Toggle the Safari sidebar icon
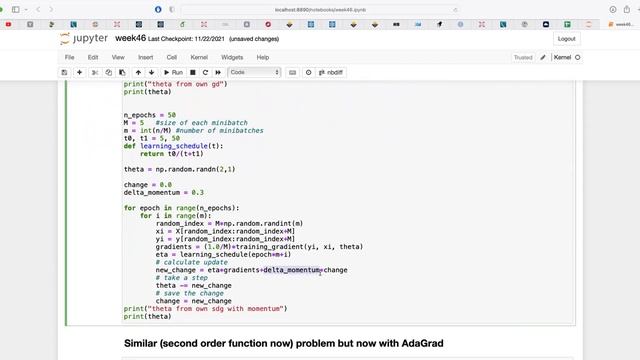Image resolution: width=640 pixels, height=360 pixels. 16,9
